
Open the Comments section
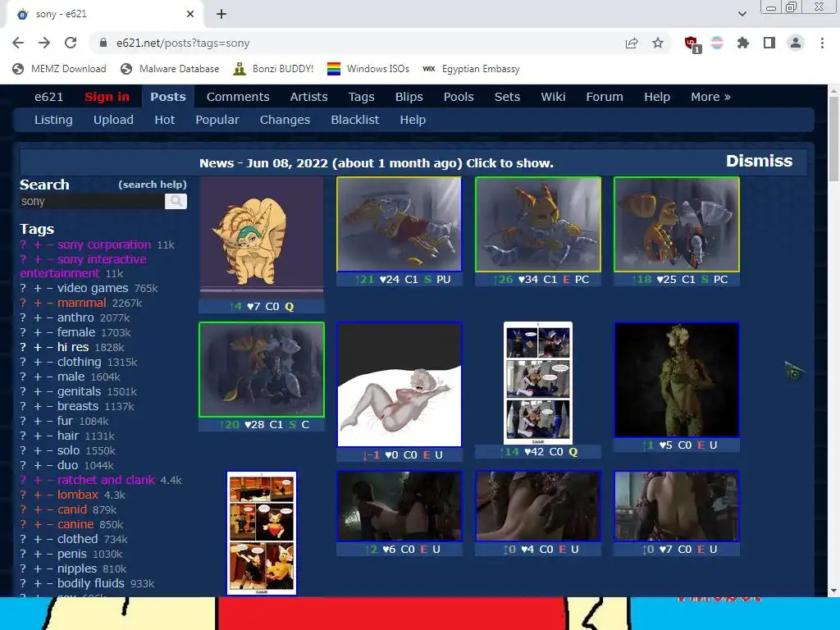click(238, 97)
